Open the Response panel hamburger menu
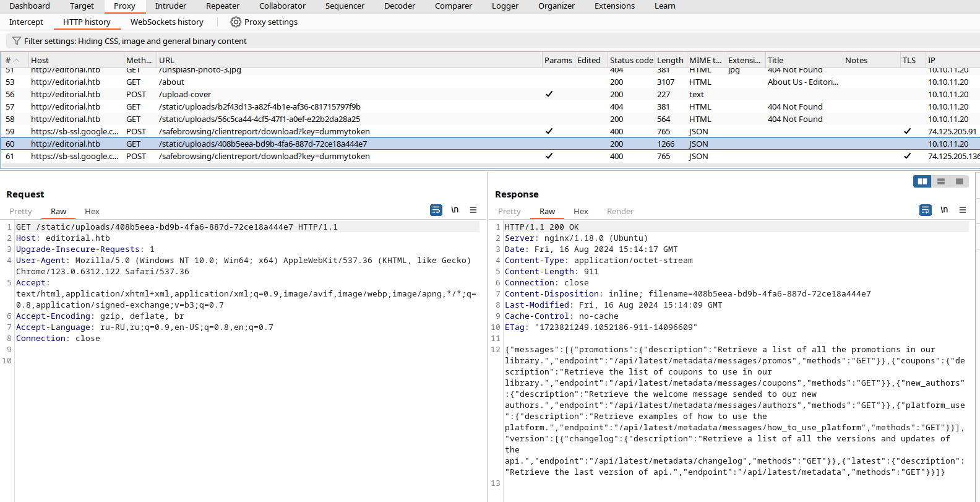Screen dimensions: 980x502 [x=963, y=210]
